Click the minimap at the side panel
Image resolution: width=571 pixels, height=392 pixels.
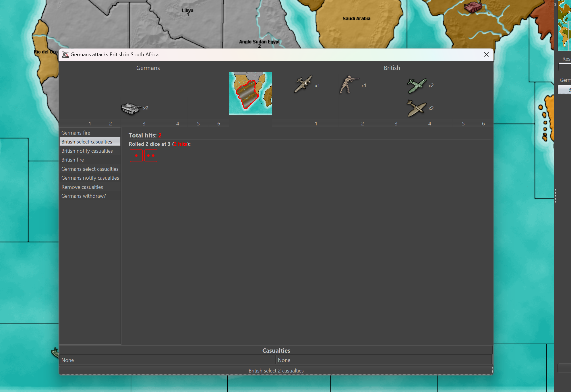564,25
